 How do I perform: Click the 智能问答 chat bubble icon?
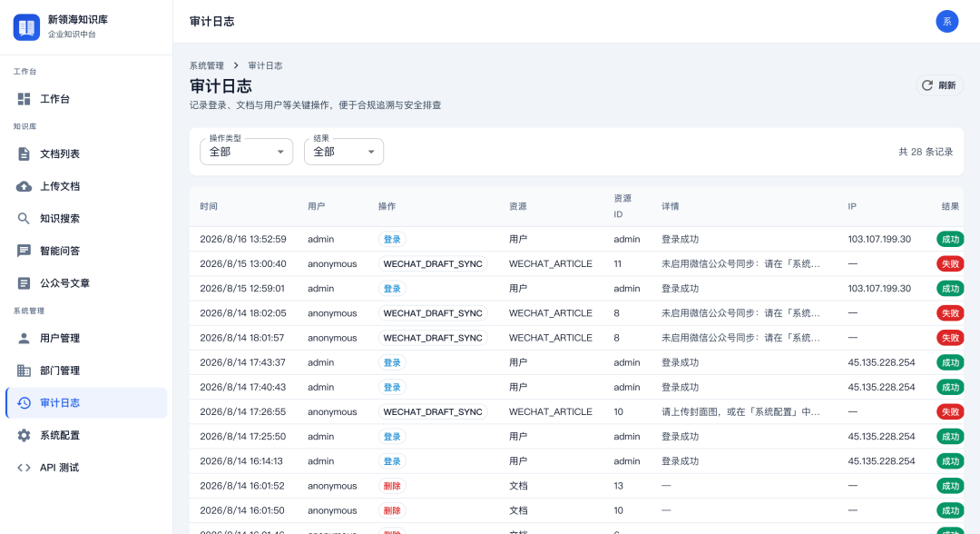pyautogui.click(x=24, y=251)
